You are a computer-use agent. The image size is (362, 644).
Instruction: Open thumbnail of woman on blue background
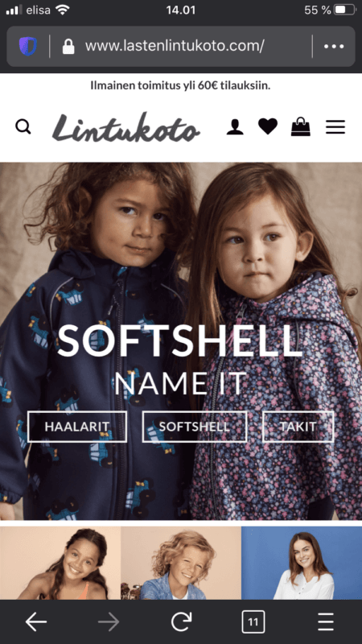[x=302, y=563]
